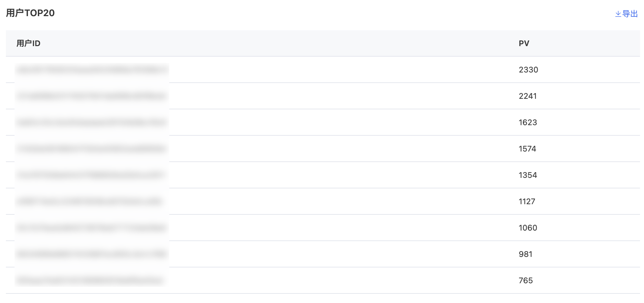Click the 用户TOP20 section title
This screenshot has height=303, width=644.
[x=30, y=13]
